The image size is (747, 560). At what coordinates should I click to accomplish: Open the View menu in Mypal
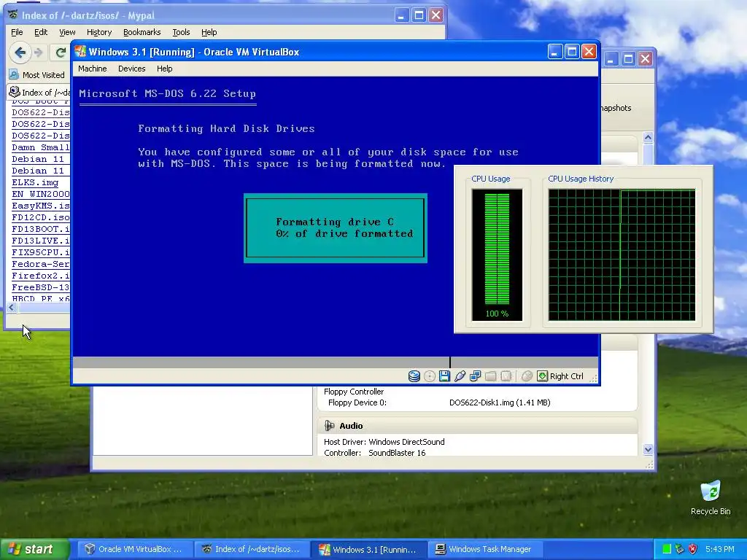67,32
